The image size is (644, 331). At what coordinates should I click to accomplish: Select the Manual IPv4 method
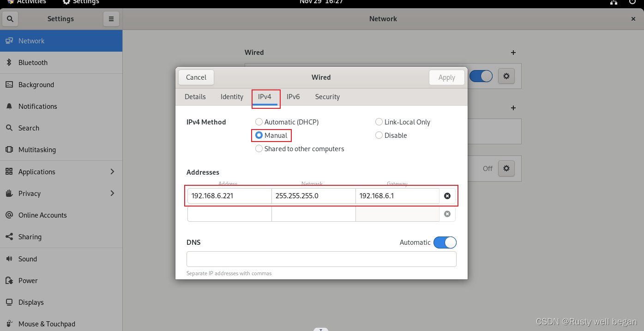(272, 136)
